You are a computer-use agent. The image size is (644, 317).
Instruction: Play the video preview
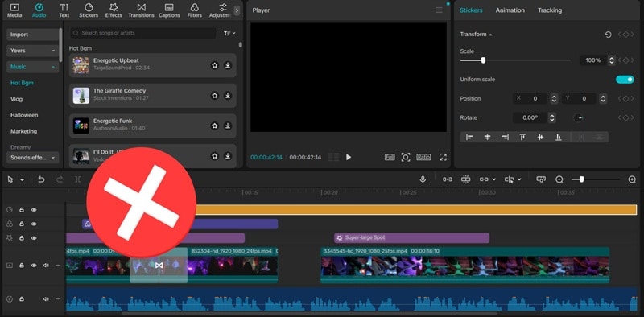tap(349, 157)
